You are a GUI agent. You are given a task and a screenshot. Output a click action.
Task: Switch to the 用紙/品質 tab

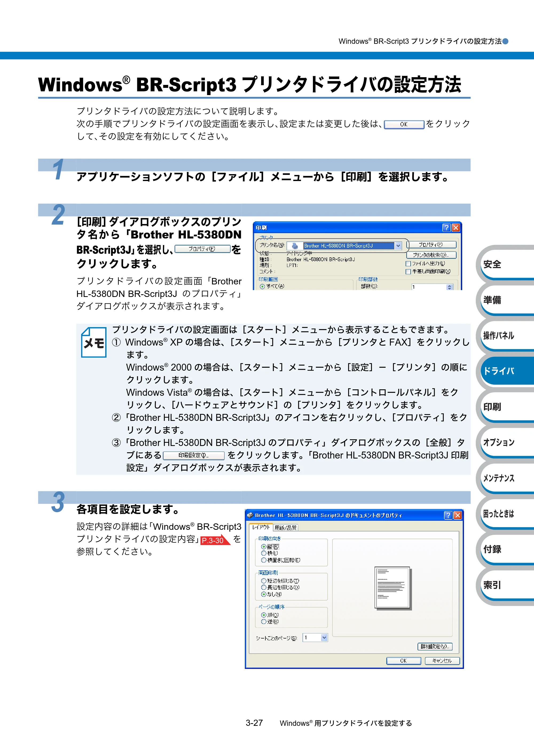pyautogui.click(x=286, y=527)
